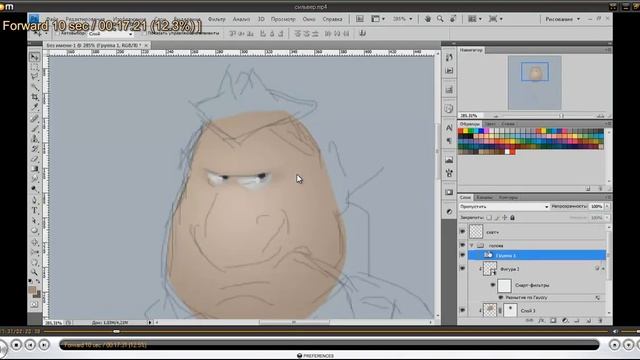Open the Рисование workspace dropdown

point(562,19)
